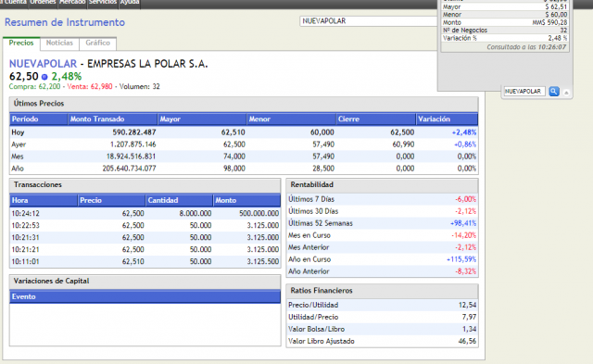Select the Hoy row amount 590.282.487

click(134, 132)
